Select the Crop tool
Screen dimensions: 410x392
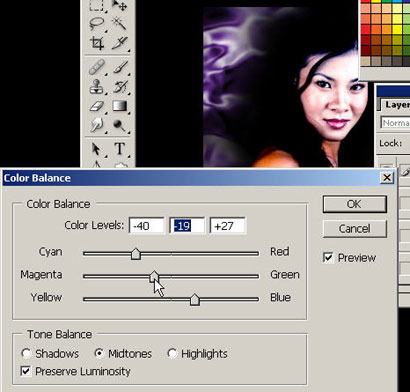click(x=97, y=43)
